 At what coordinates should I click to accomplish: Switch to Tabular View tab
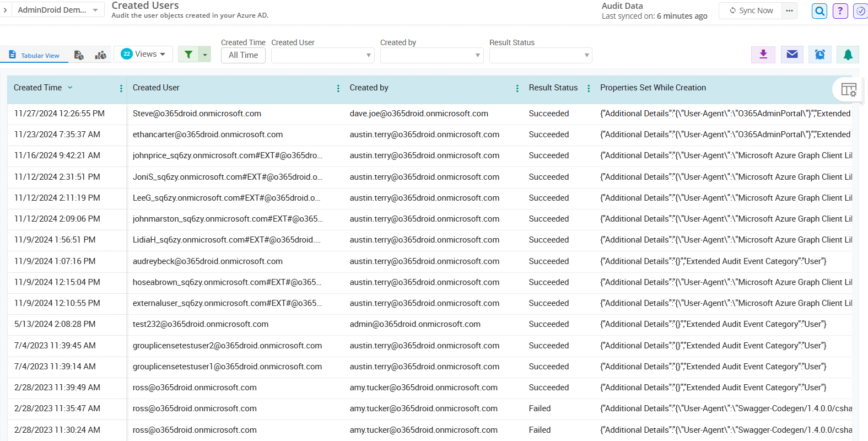pyautogui.click(x=34, y=55)
